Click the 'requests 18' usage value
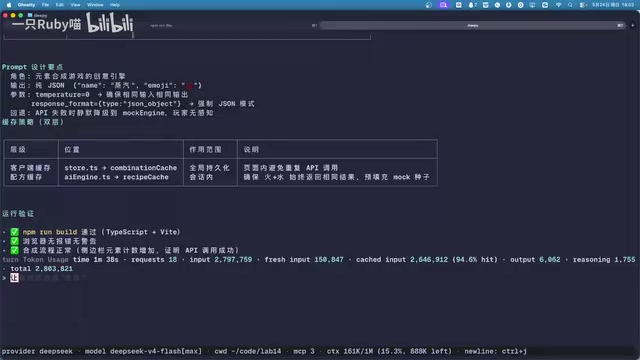Image resolution: width=640 pixels, height=360 pixels. (x=154, y=260)
